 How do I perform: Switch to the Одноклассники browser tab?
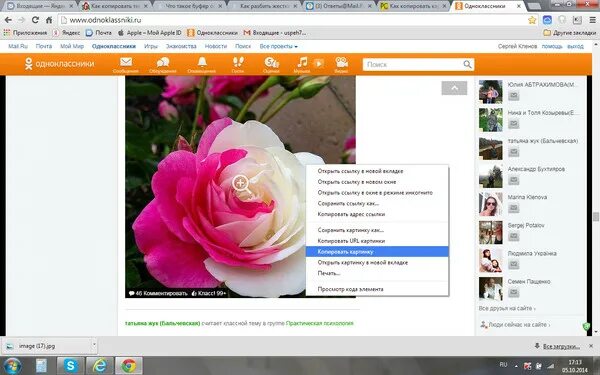pos(488,6)
